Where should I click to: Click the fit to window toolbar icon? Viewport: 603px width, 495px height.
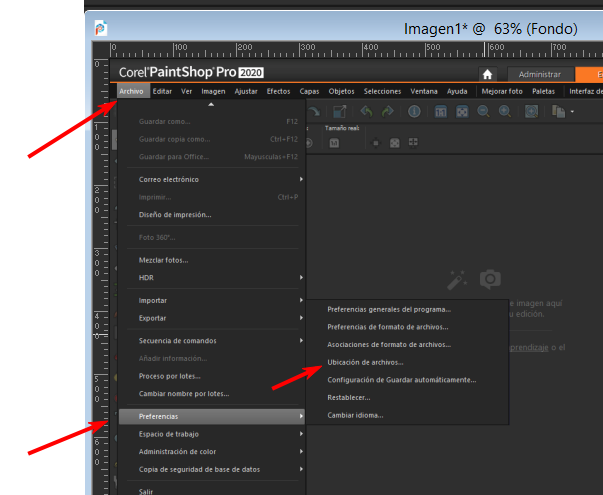pyautogui.click(x=462, y=112)
